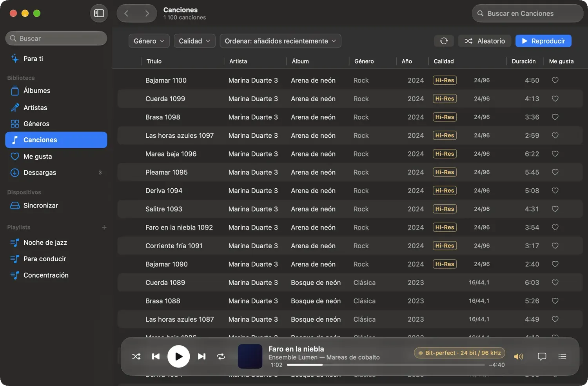588x386 pixels.
Task: Toggle heart for Brasa 1088
Action: coord(555,301)
